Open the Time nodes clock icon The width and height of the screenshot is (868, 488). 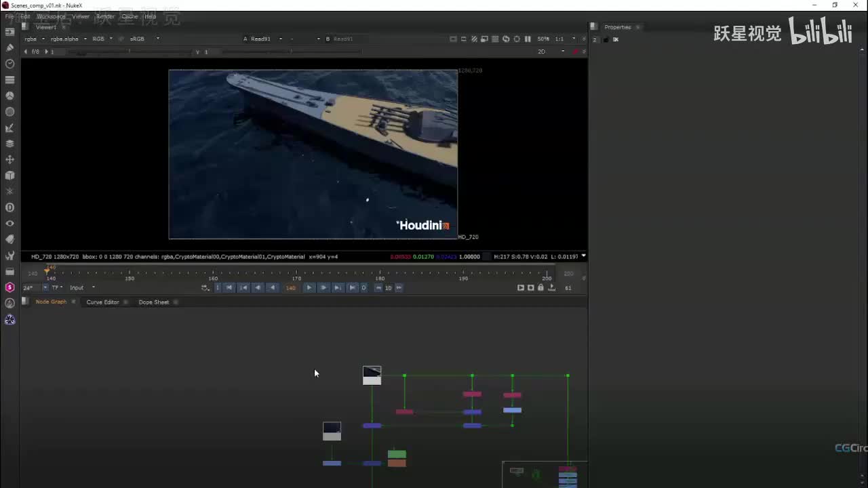pyautogui.click(x=9, y=64)
